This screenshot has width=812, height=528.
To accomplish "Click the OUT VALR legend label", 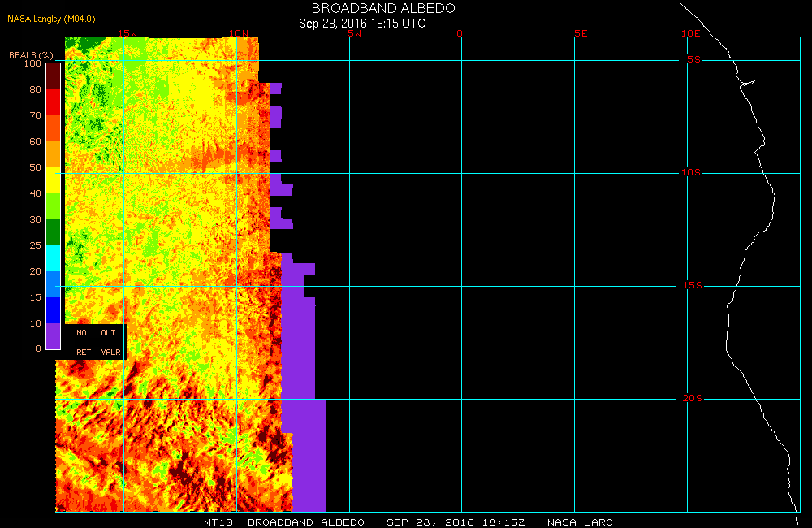I will 110,343.
